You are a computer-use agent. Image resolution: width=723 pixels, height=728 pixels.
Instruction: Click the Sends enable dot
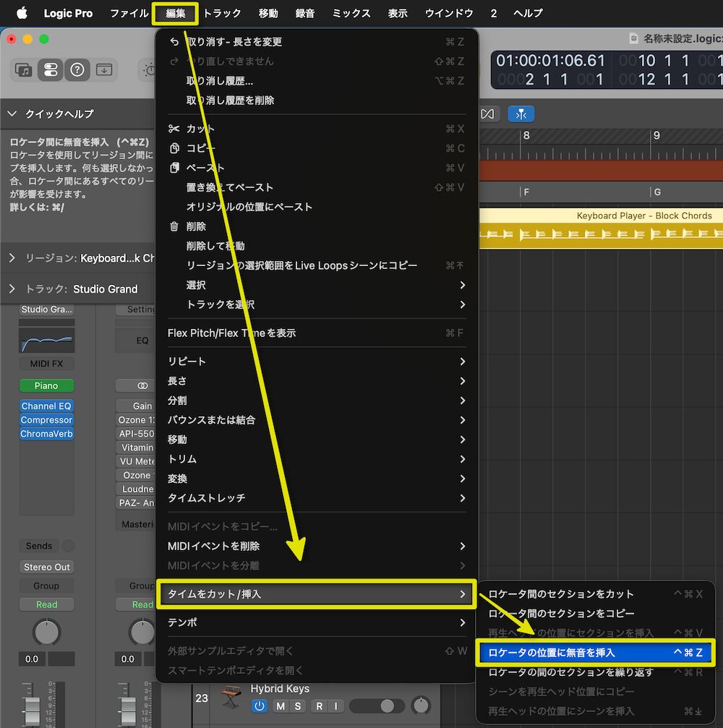(68, 546)
